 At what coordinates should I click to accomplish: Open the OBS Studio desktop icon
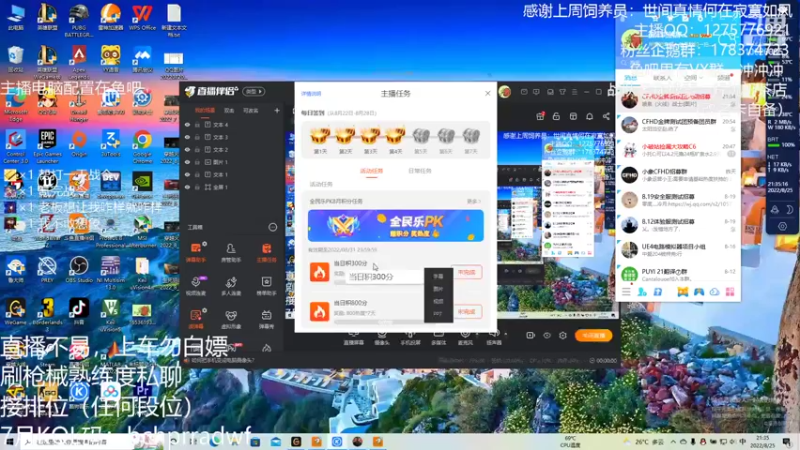click(79, 269)
